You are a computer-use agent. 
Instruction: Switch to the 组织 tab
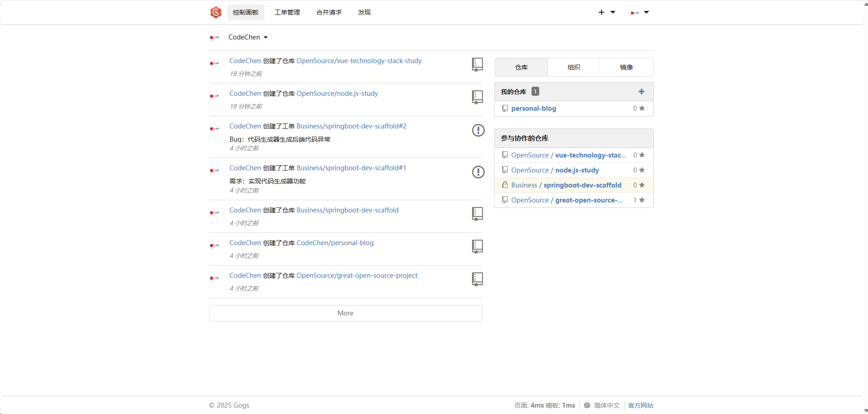point(574,67)
